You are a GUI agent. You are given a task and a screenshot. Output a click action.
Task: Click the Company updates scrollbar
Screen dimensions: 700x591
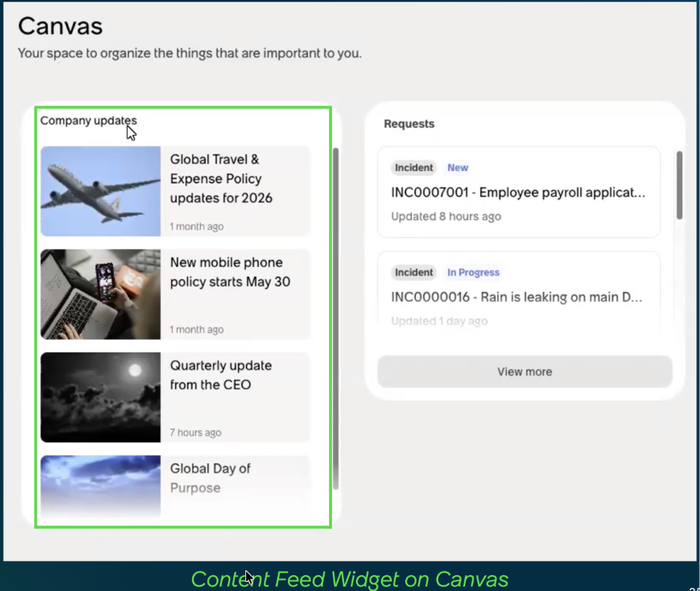[336, 319]
